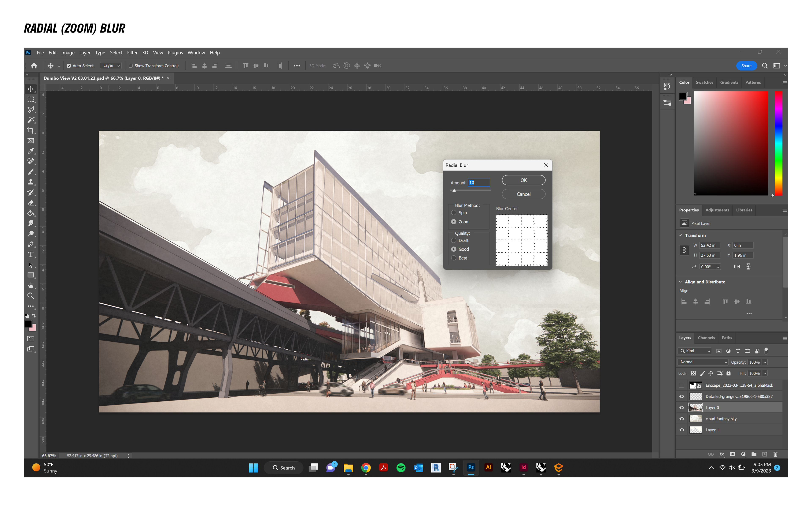Click the rainbow hue slider strip
This screenshot has height=525, width=812.
[x=778, y=143]
